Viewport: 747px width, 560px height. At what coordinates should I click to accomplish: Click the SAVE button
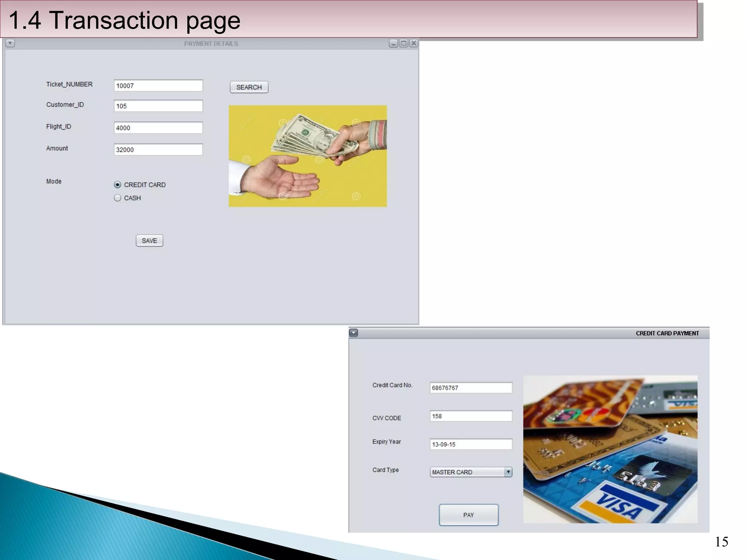pyautogui.click(x=150, y=241)
